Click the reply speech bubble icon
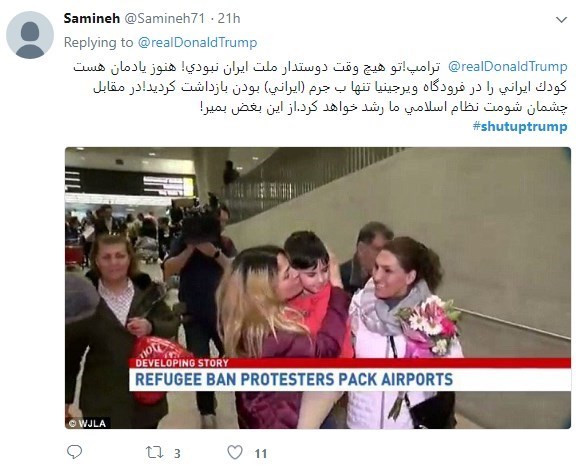The width and height of the screenshot is (576, 466). pos(75,452)
